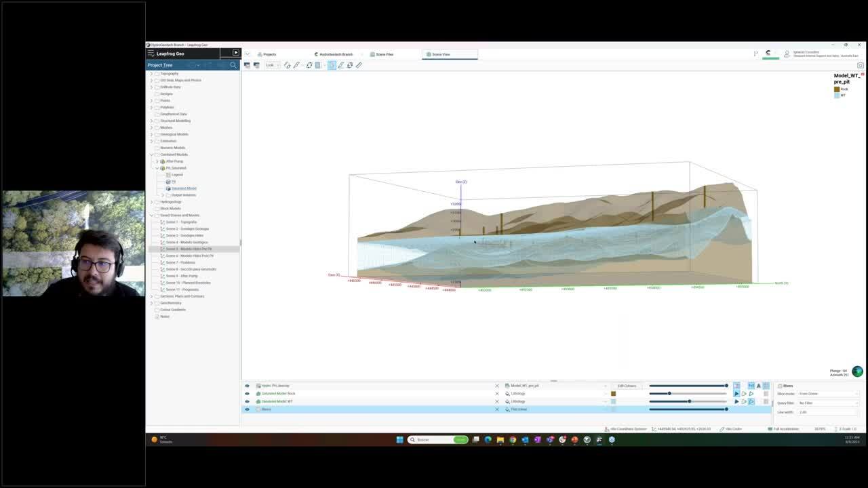The image size is (868, 488).
Task: Tick the Colour Gradients folder checkbox
Action: coord(157,310)
